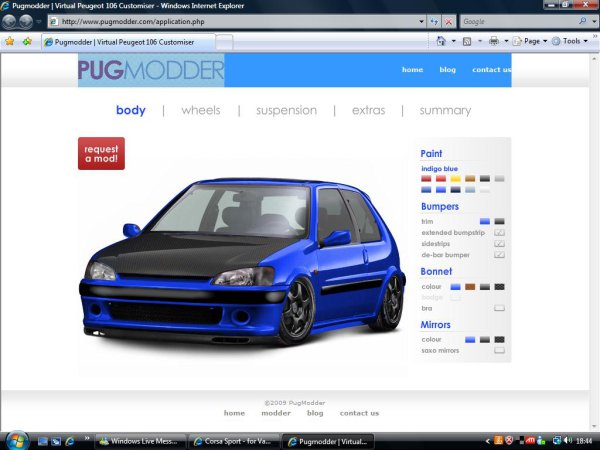Open the suspension tab

[x=286, y=110]
